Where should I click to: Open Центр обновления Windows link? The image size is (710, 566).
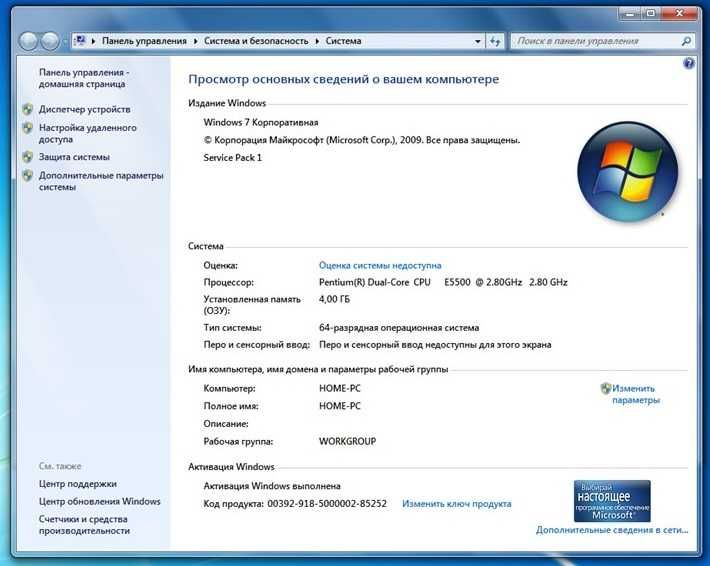tap(100, 501)
